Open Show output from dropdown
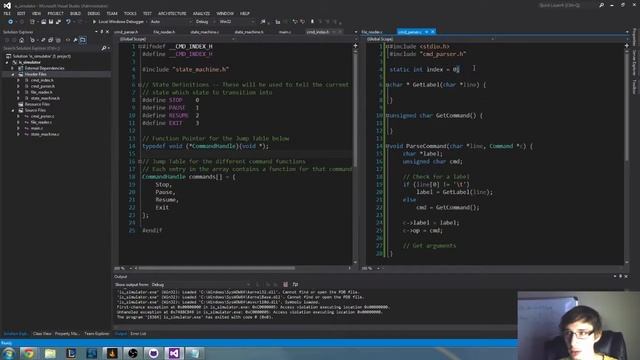The width and height of the screenshot is (640, 360). coord(200,284)
